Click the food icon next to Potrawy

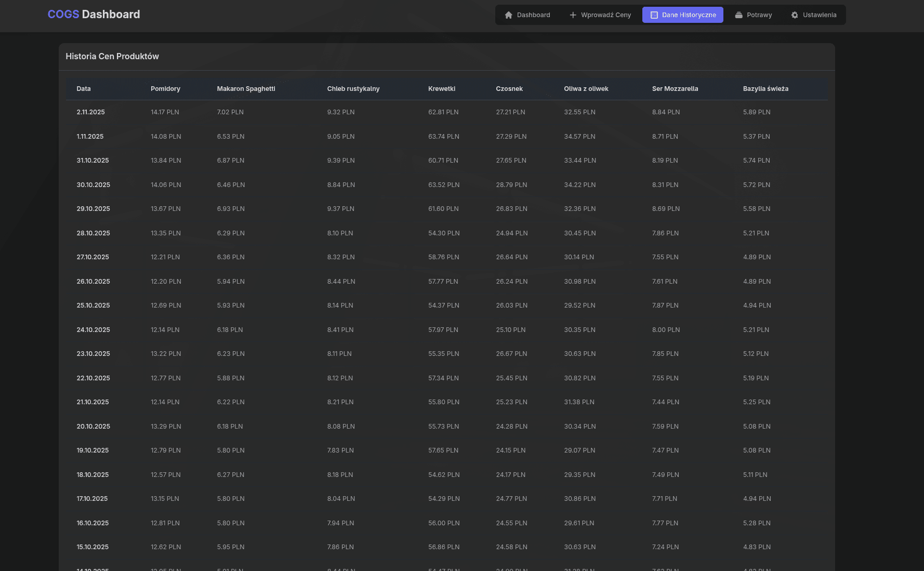(738, 15)
